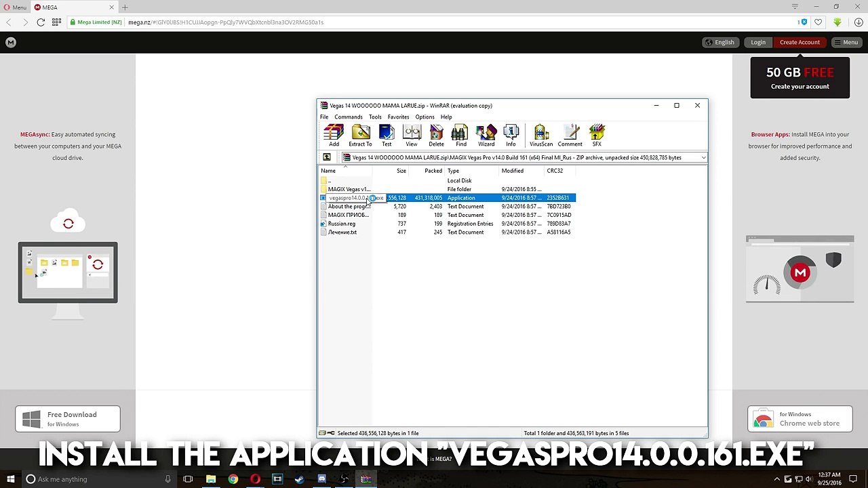Click the Create Account button
The width and height of the screenshot is (868, 488).
pos(800,42)
